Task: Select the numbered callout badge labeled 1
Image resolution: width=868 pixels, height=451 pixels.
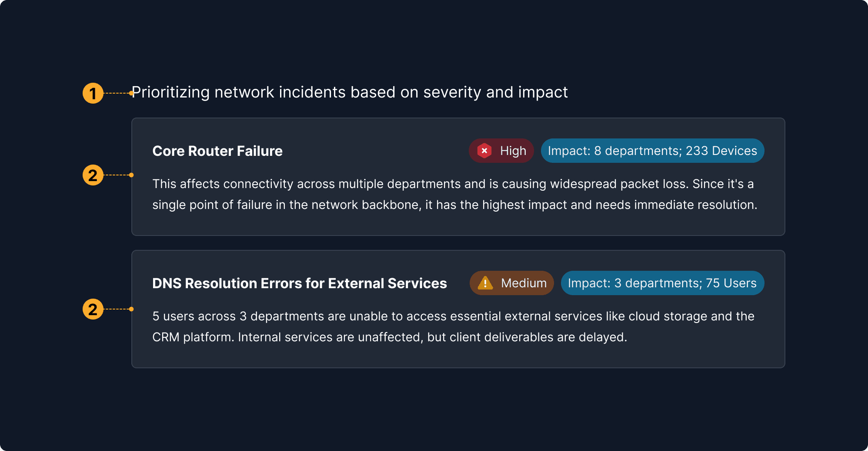Action: pos(93,92)
